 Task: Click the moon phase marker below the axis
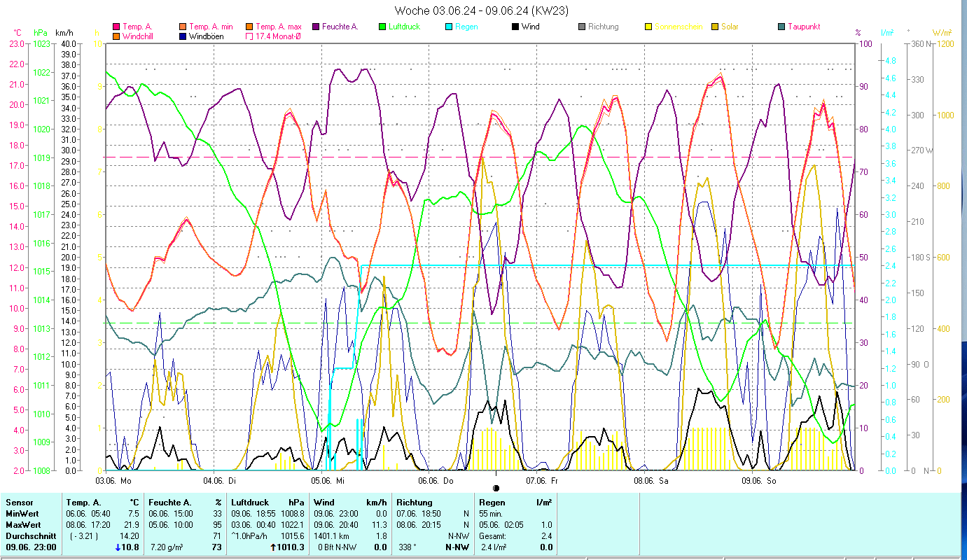tap(496, 488)
